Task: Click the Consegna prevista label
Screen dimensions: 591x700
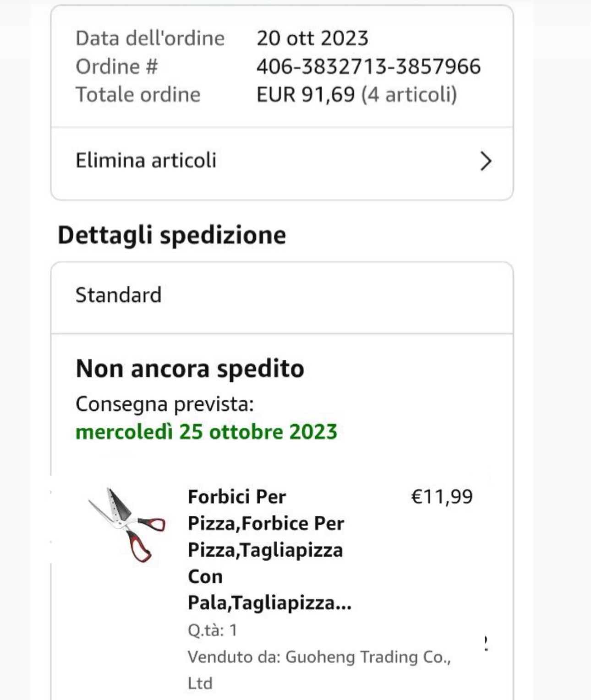Action: 164,404
